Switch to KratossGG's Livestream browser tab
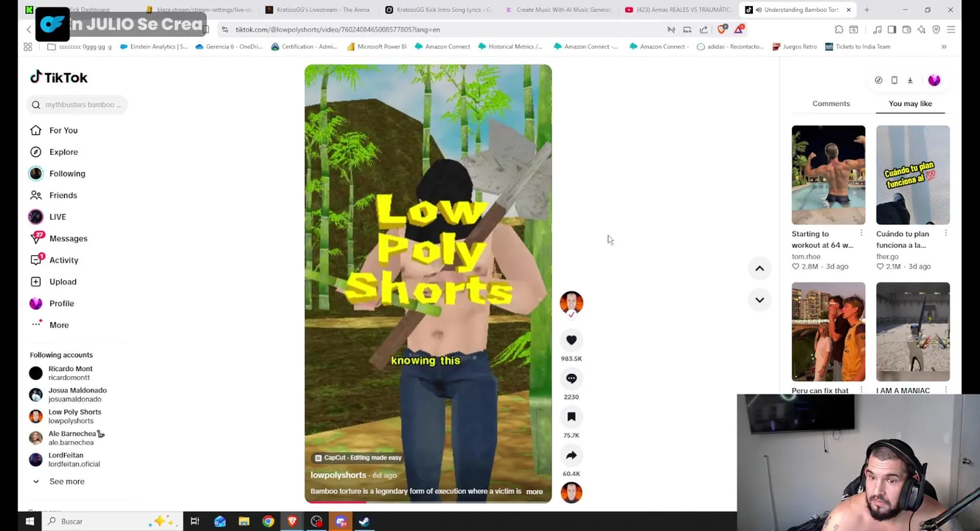 317,10
